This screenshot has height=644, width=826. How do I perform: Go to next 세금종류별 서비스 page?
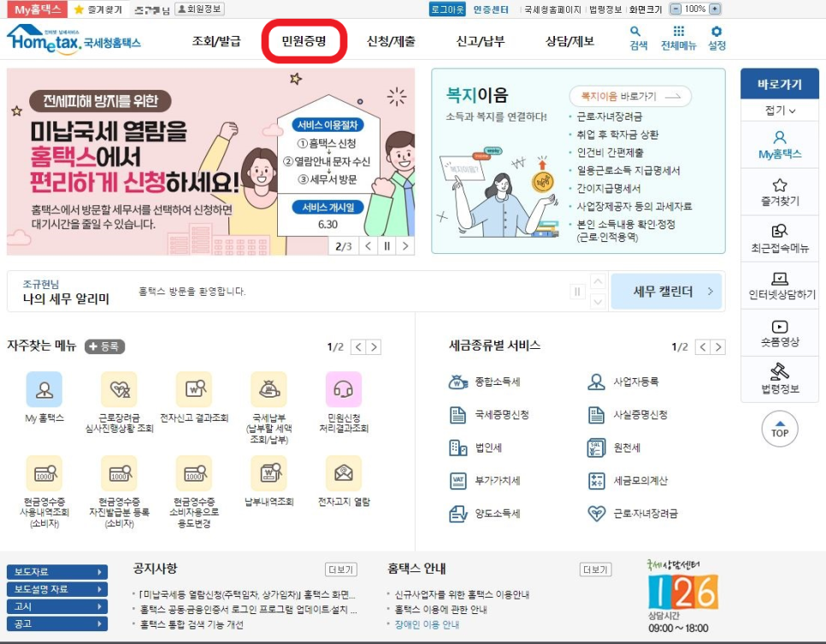coord(718,346)
